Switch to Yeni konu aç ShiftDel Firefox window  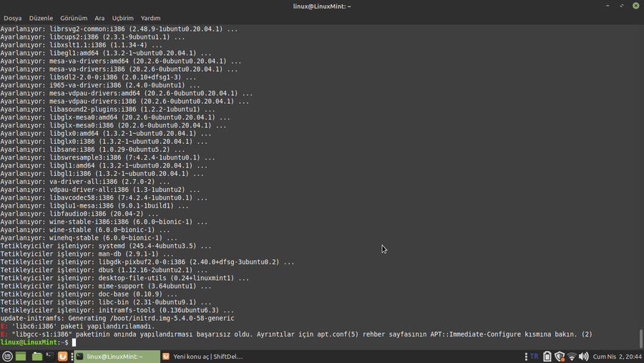(203, 357)
